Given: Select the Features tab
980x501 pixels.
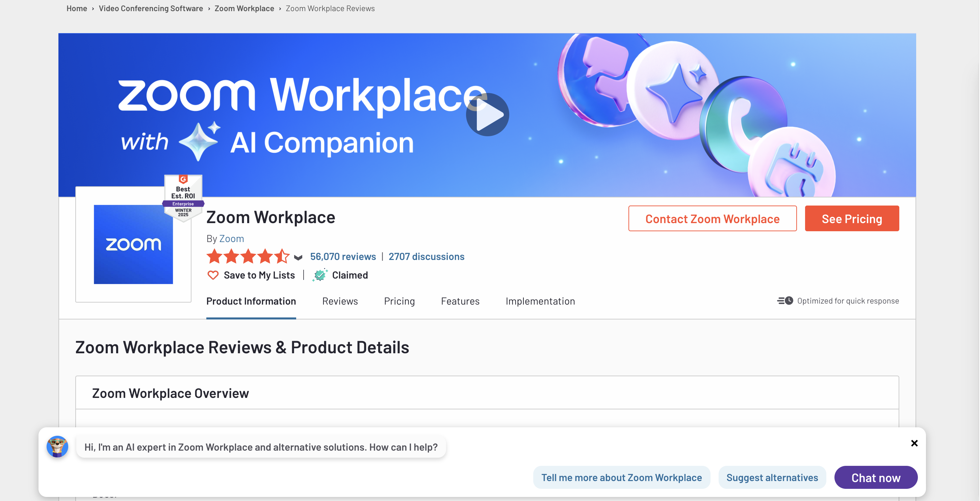Looking at the screenshot, I should pyautogui.click(x=460, y=301).
